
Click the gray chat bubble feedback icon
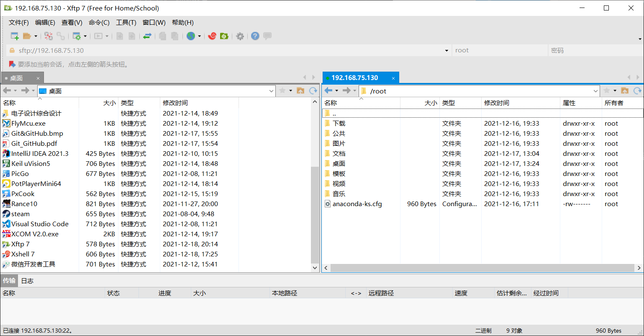tap(267, 36)
